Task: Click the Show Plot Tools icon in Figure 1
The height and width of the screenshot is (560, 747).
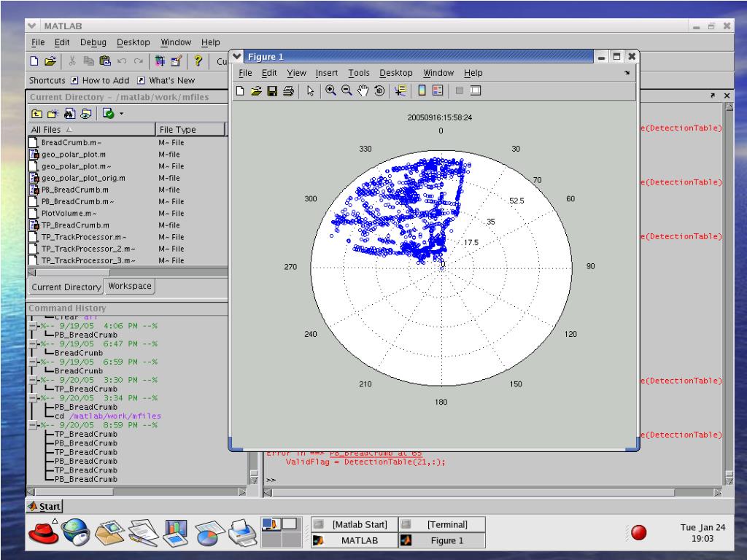Action: coord(476,90)
